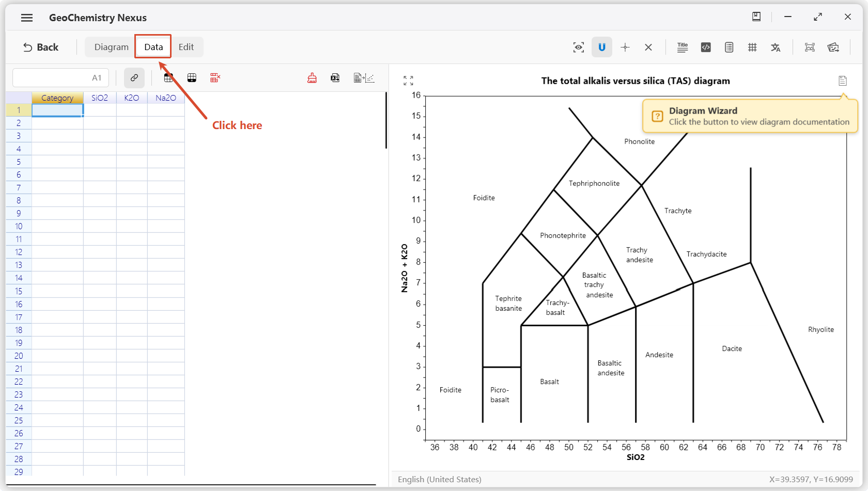Toggle the link chain button
This screenshot has height=491, width=868.
click(x=134, y=78)
